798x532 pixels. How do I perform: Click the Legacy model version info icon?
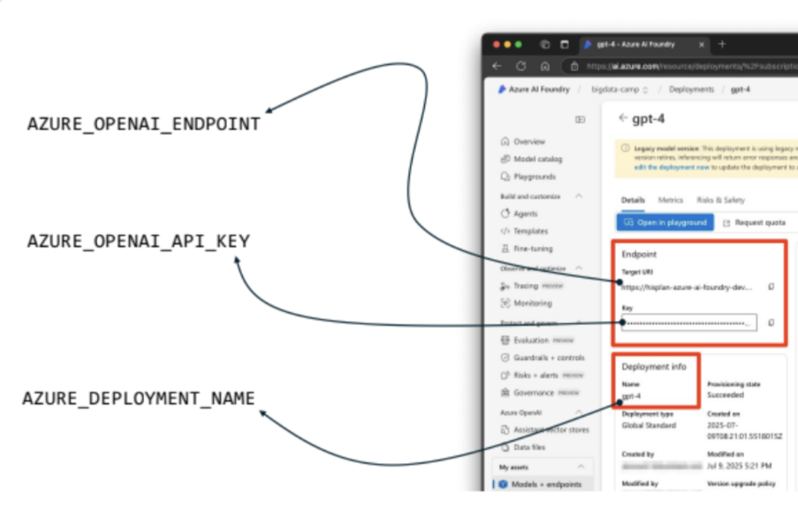[625, 148]
